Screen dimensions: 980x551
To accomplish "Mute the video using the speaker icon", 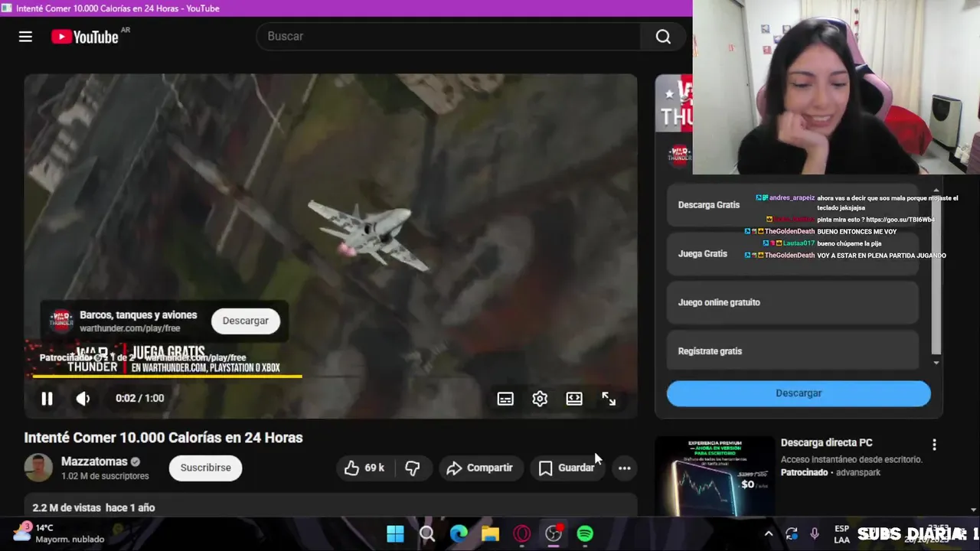I will [x=83, y=398].
